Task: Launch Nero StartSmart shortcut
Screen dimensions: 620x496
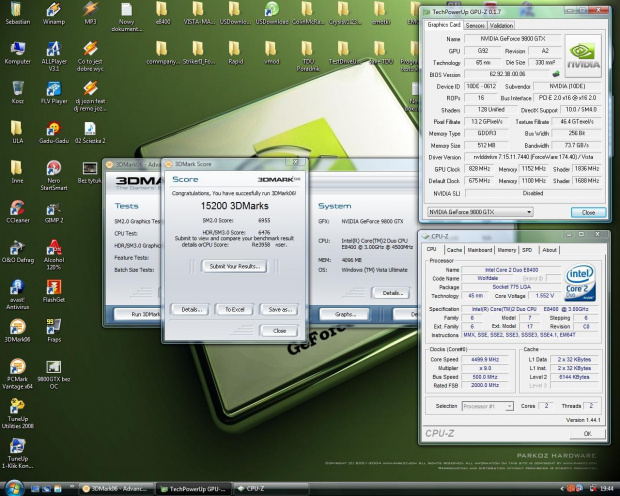Action: point(54,175)
